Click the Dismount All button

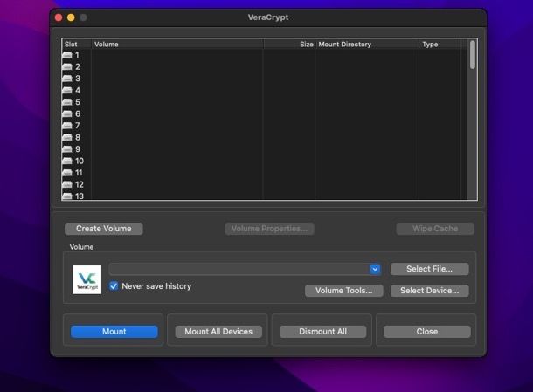pos(323,332)
